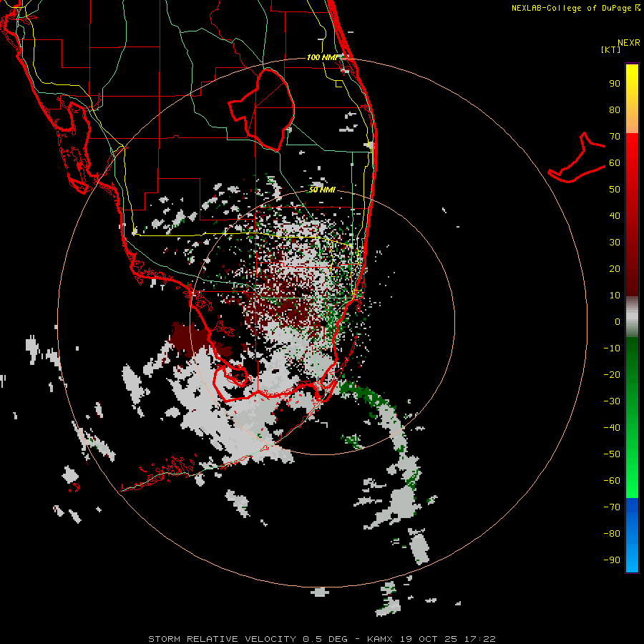Click the -30 knot scale label

(612, 401)
